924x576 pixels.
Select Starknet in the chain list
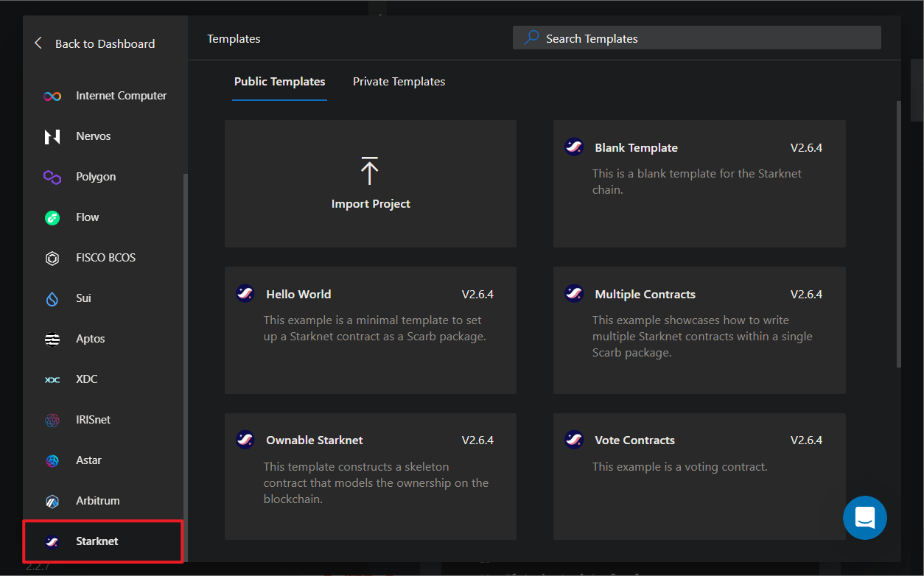97,541
